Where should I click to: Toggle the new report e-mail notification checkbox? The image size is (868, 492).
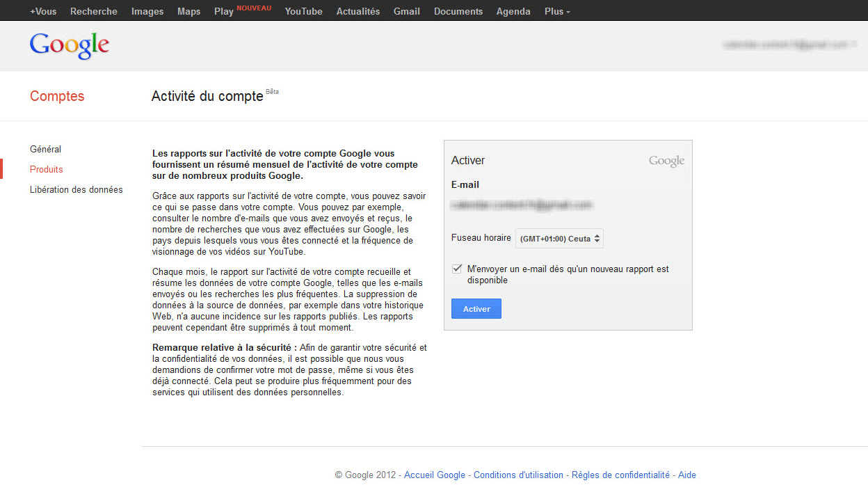(x=457, y=269)
